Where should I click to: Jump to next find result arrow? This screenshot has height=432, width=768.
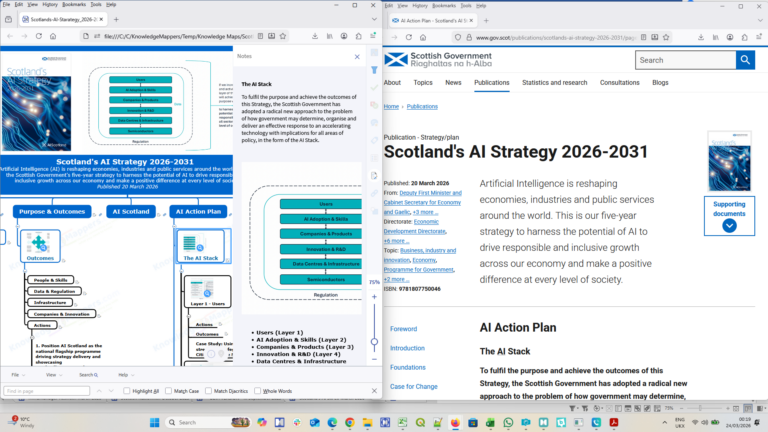[x=111, y=391]
